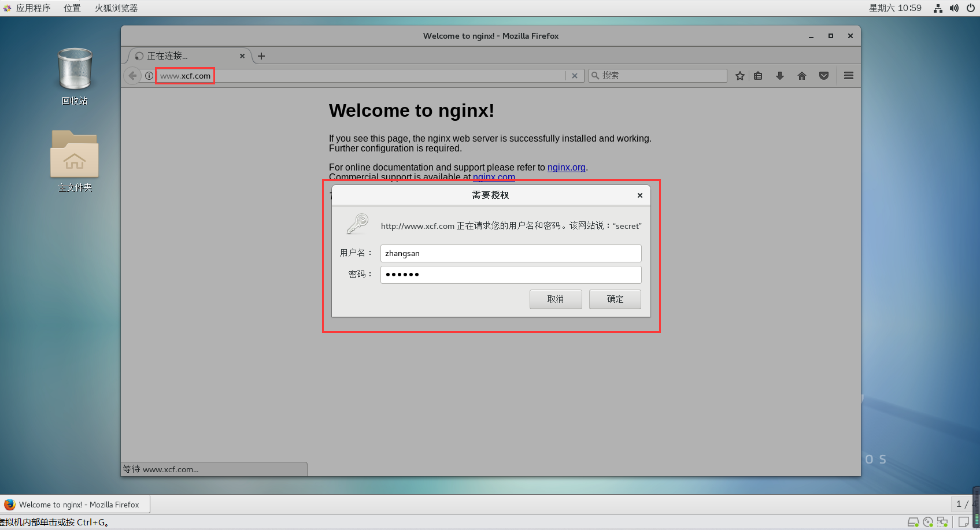Click the display icon in VM status bar
This screenshot has width=980, height=530.
964,522
